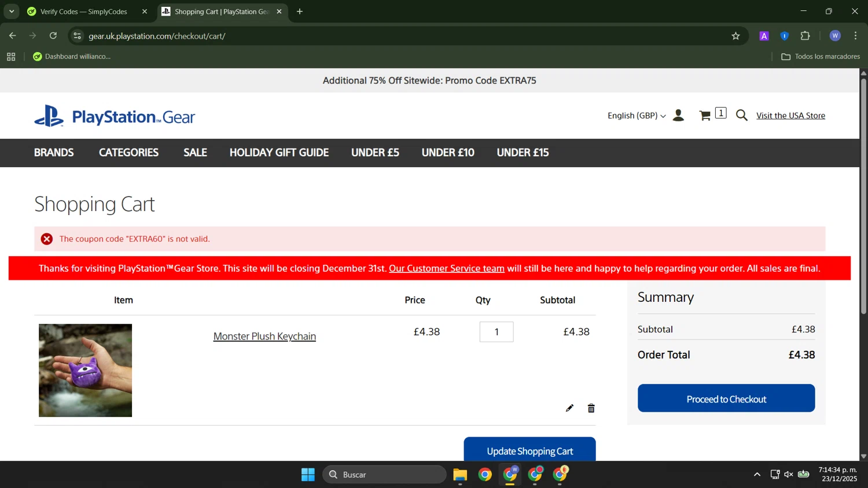Open the Our Customer Service team link
868x488 pixels.
[x=447, y=268]
